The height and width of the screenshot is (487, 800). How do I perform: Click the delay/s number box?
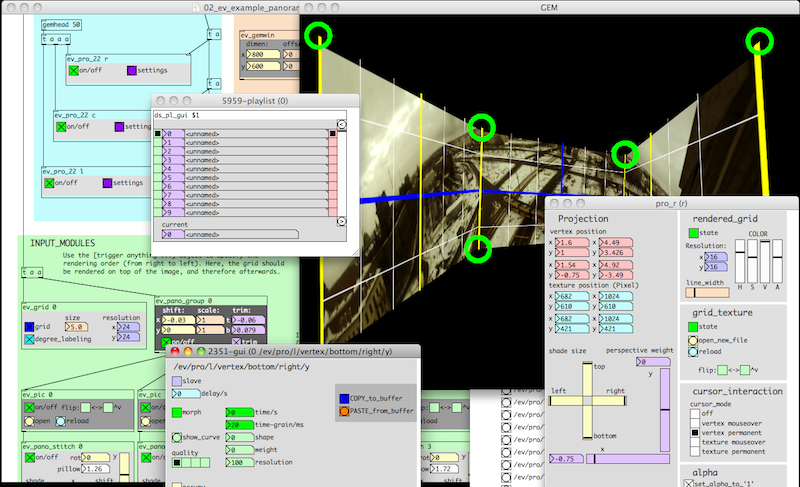pyautogui.click(x=186, y=394)
